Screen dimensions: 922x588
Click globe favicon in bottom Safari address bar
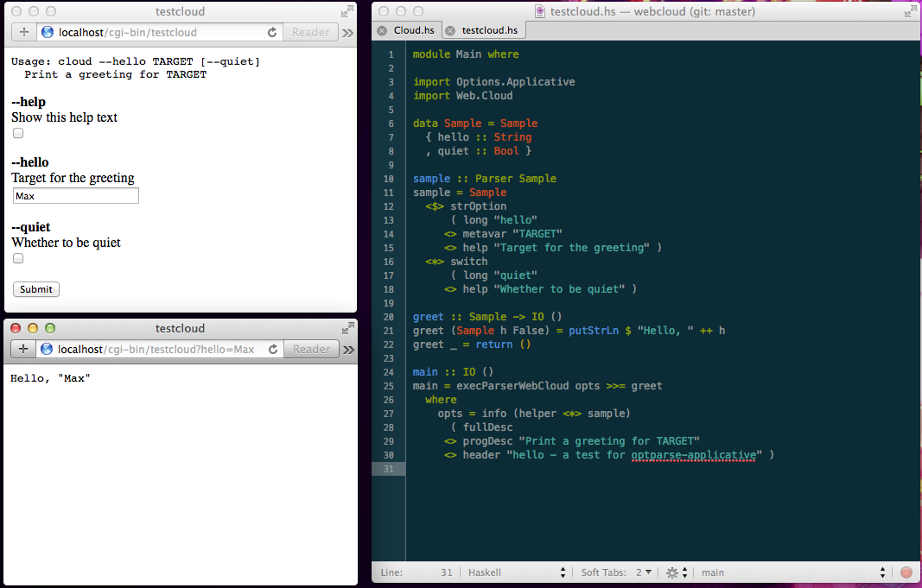coord(47,349)
